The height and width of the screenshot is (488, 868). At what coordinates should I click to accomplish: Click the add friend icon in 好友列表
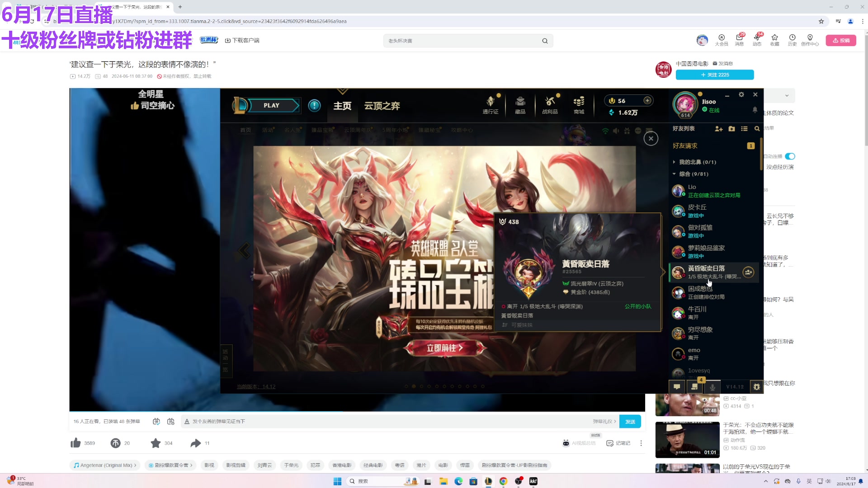click(x=719, y=129)
